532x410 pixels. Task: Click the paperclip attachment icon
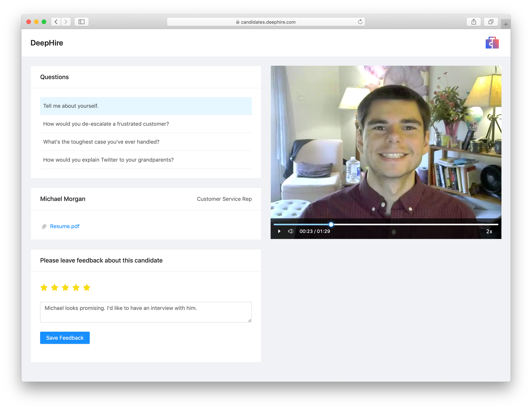pyautogui.click(x=44, y=226)
